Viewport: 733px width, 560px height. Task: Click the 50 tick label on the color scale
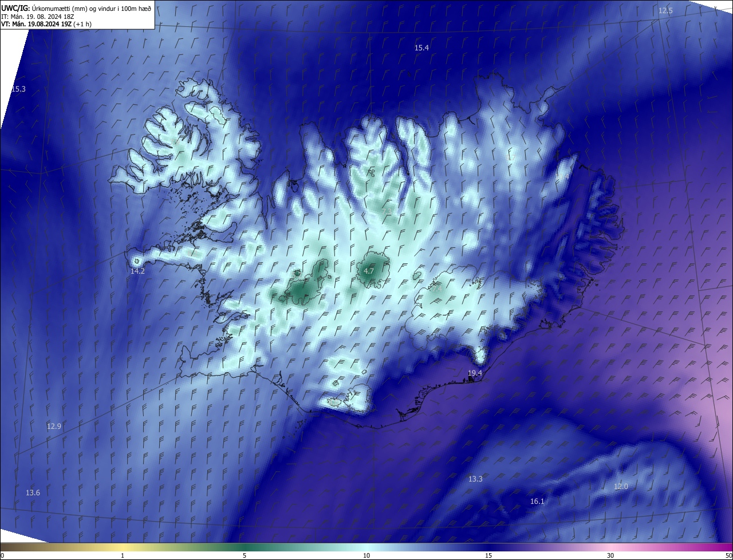click(x=728, y=556)
